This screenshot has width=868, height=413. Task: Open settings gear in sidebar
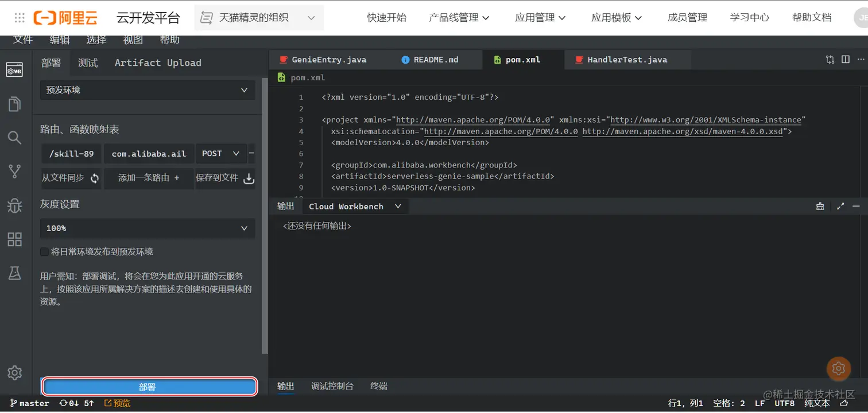[14, 372]
